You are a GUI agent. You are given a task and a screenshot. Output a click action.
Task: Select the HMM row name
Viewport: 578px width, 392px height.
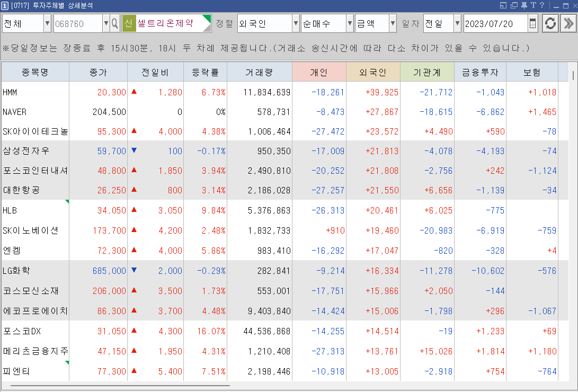click(x=10, y=92)
